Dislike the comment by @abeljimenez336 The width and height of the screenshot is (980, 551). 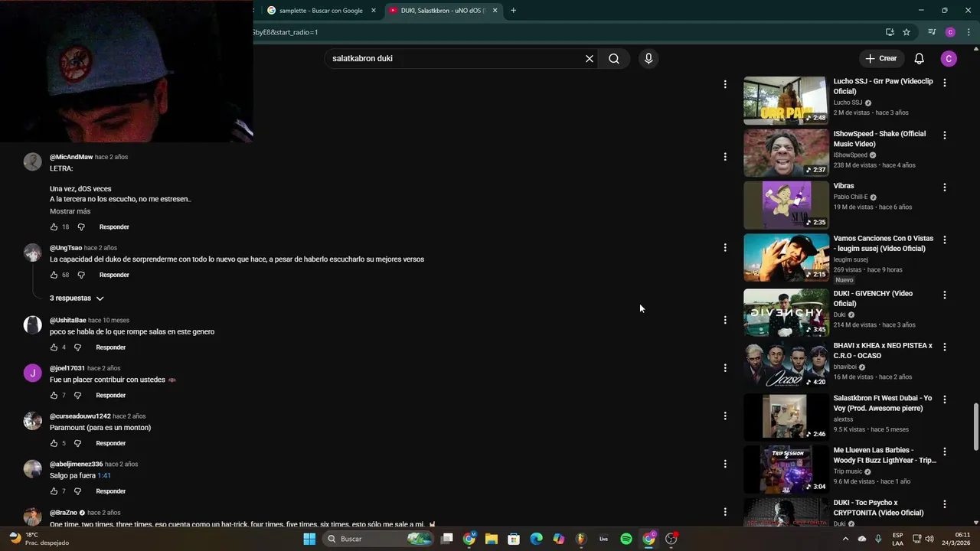[x=77, y=491]
